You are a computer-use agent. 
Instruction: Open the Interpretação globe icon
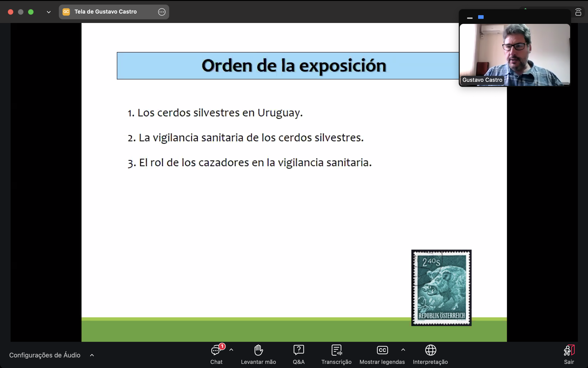tap(431, 350)
